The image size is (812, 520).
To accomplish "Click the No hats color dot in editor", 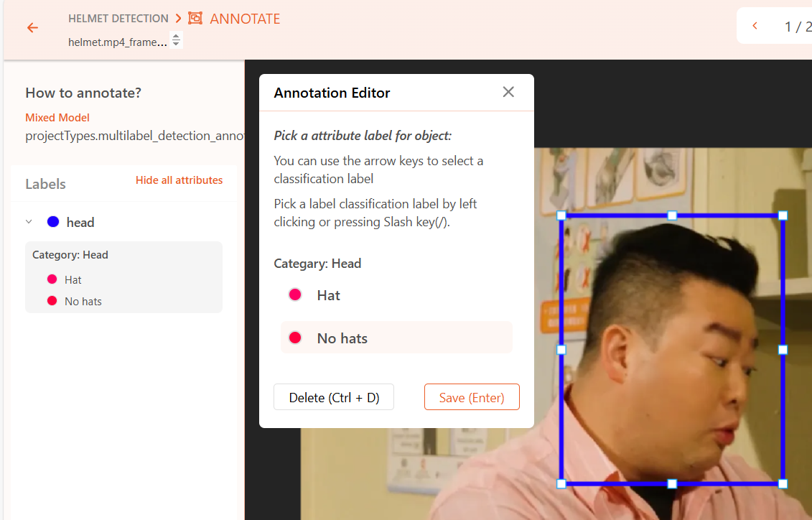I will click(295, 338).
